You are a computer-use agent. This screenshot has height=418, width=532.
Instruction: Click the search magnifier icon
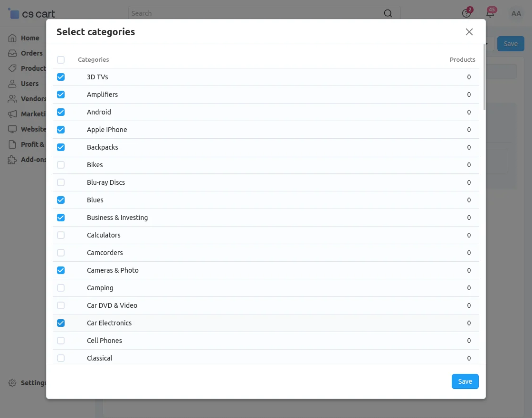point(388,13)
